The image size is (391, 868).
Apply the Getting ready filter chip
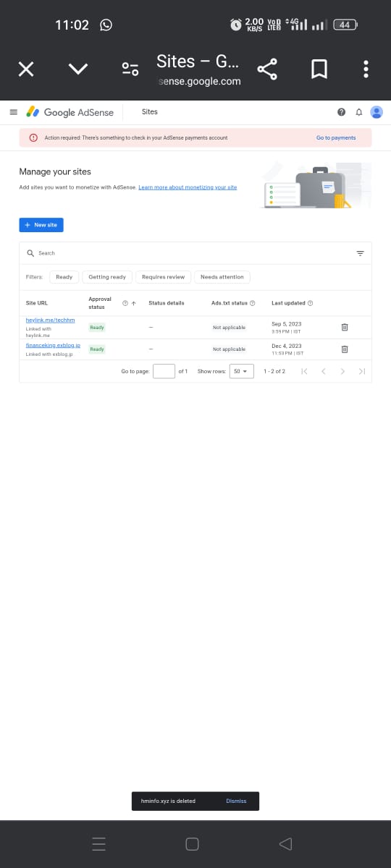pos(107,277)
